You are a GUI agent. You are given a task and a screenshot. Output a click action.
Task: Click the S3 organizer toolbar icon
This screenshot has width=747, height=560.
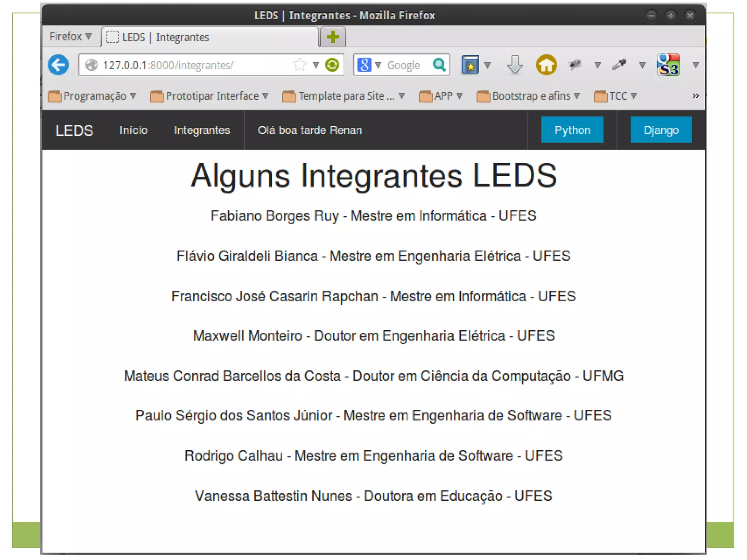coord(668,65)
